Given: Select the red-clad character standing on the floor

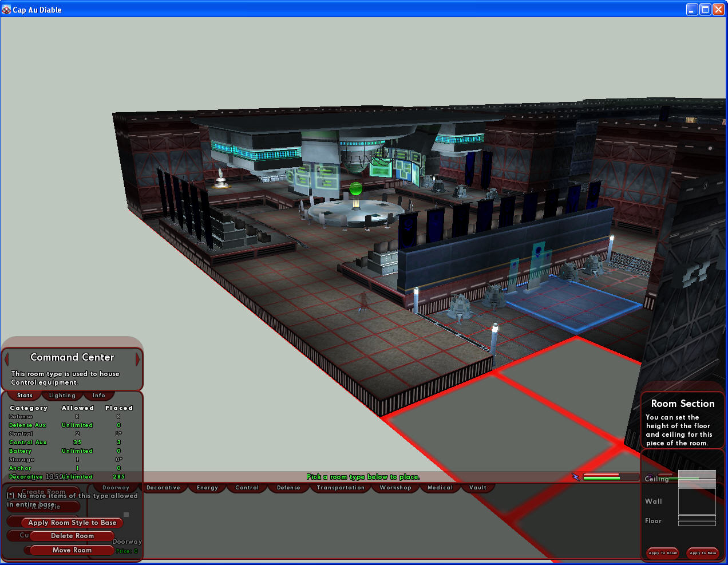Looking at the screenshot, I should 363,302.
